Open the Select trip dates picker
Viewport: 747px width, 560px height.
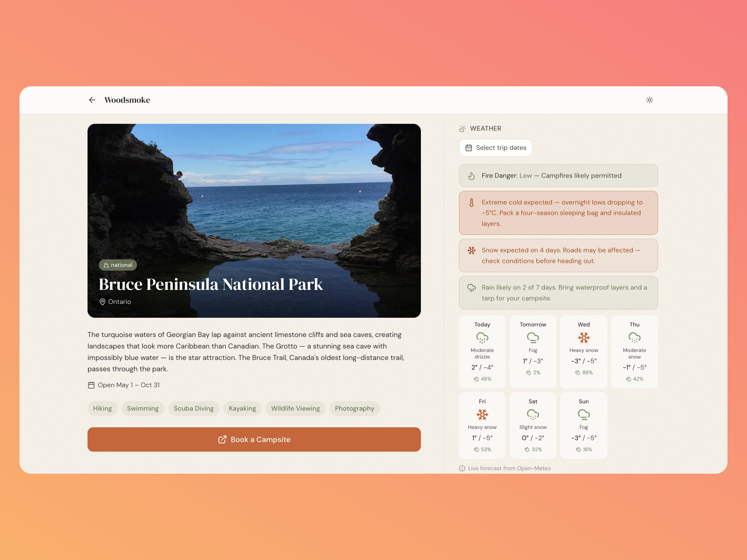pyautogui.click(x=495, y=148)
